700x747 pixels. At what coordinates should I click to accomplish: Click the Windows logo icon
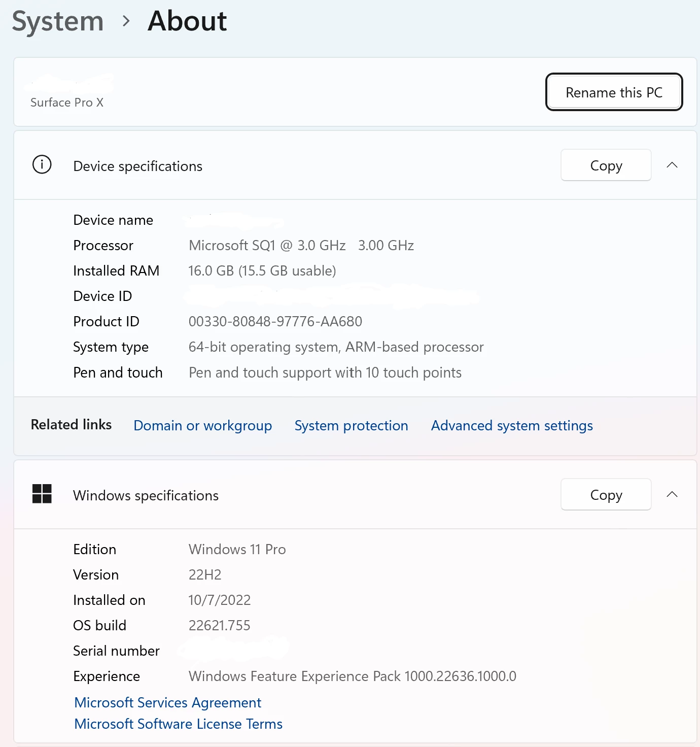click(x=42, y=494)
